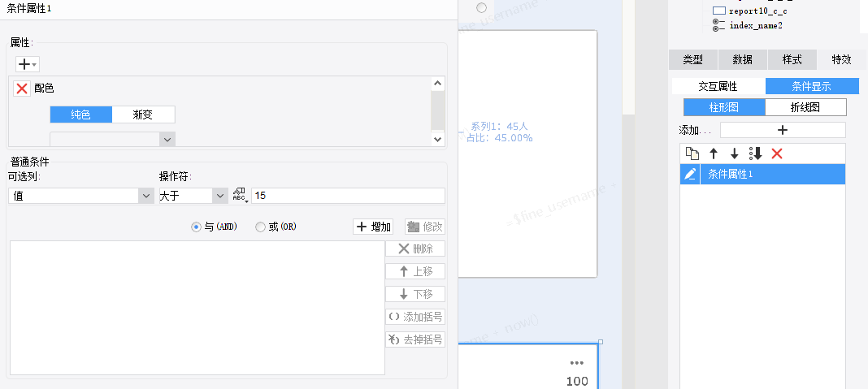Screen dimensions: 868x389
Task: Click the three-dots menu on the chart
Action: [577, 363]
